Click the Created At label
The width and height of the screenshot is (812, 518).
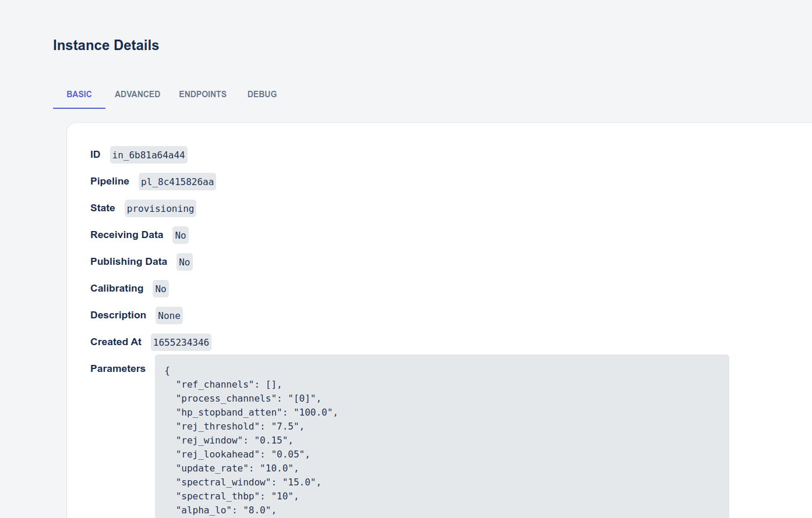116,342
